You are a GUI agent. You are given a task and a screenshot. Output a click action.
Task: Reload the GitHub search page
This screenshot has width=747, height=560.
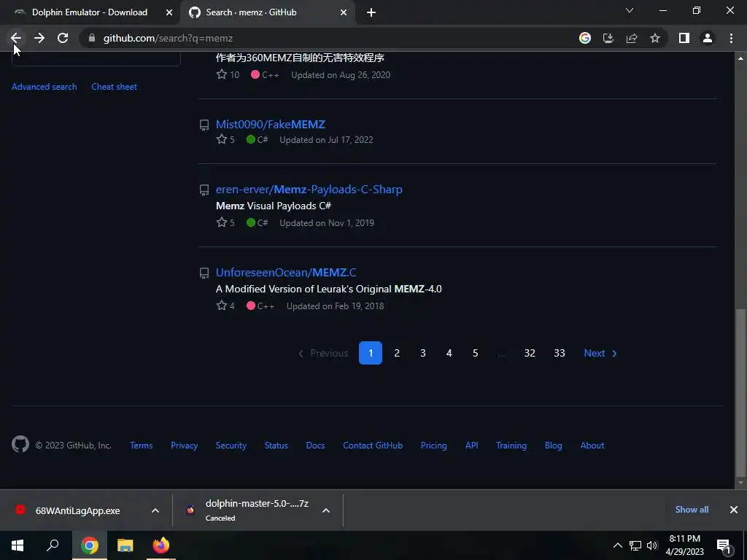pyautogui.click(x=63, y=38)
